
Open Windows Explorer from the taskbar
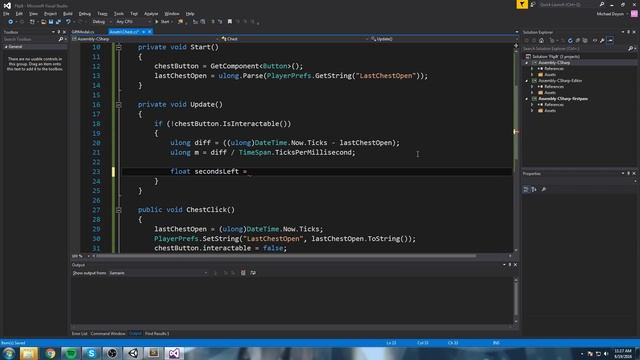click(x=29, y=353)
